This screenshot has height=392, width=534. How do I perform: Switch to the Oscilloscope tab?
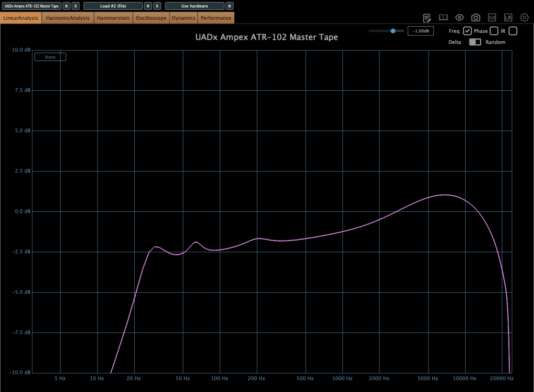(151, 18)
